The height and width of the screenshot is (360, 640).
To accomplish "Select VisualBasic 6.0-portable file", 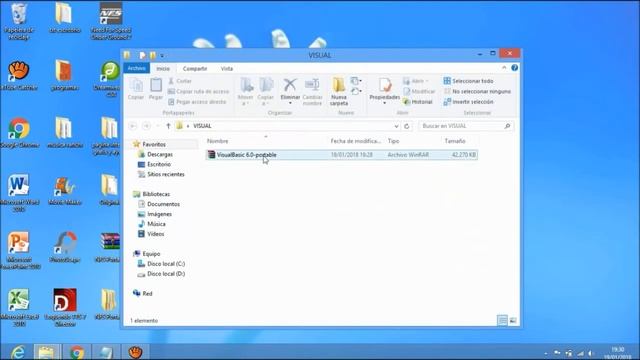I will [342, 155].
